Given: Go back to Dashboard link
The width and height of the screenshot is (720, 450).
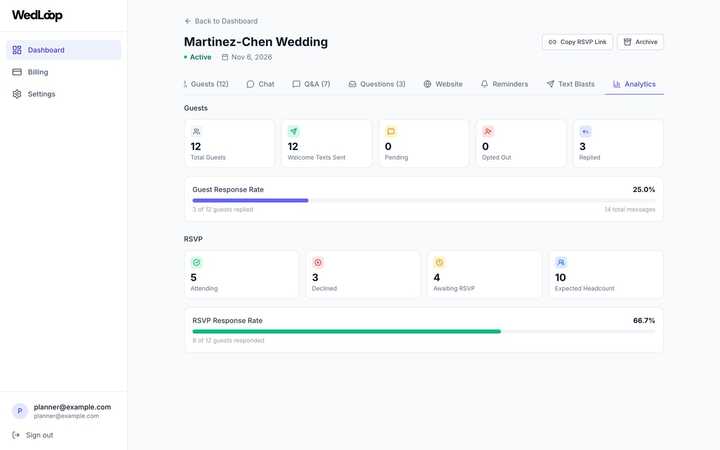Looking at the screenshot, I should pyautogui.click(x=221, y=21).
